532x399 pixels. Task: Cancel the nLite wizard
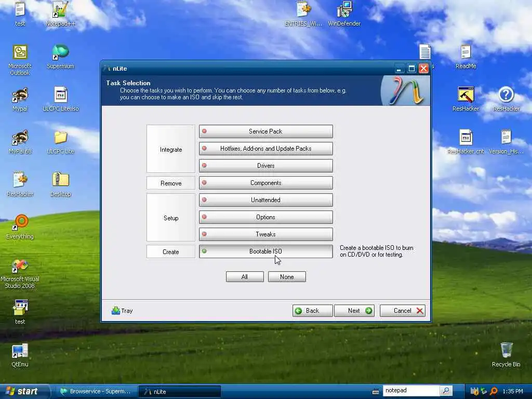(403, 311)
